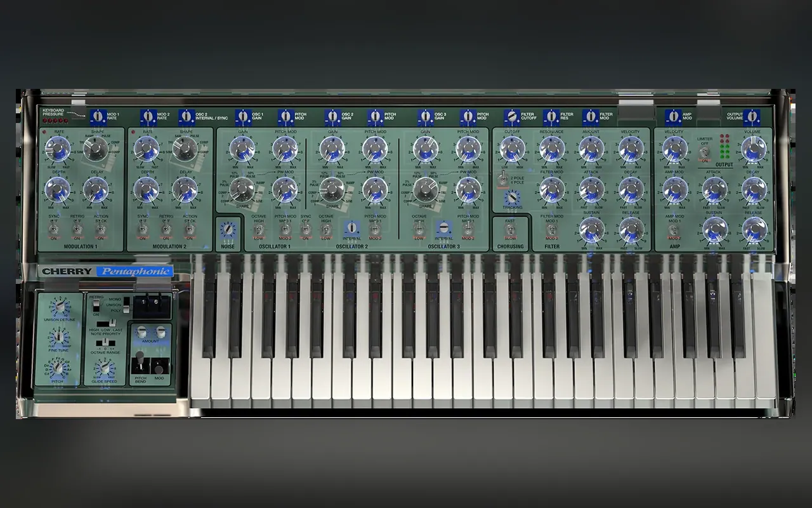This screenshot has width=812, height=508.
Task: Click the Modulation 1 SHAPE selector knob
Action: point(96,150)
